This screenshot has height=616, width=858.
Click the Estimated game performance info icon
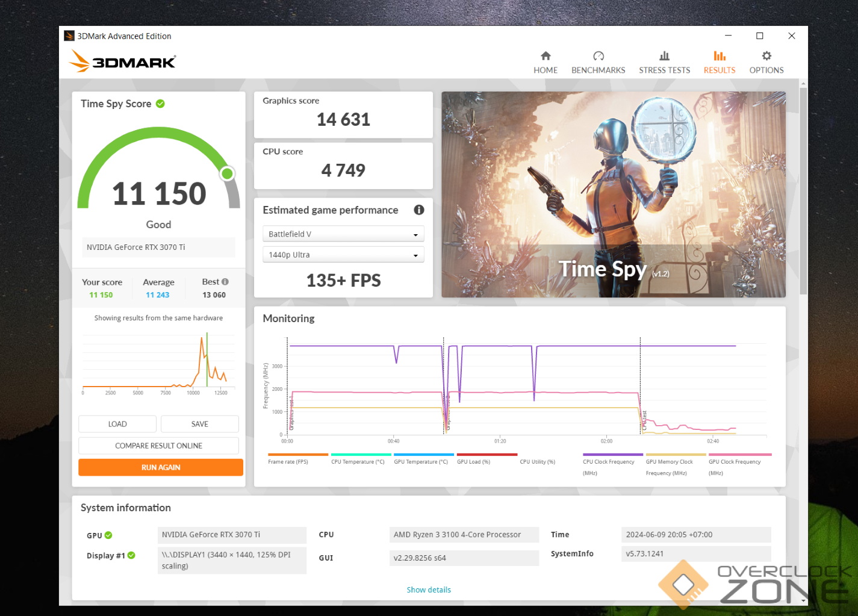[x=418, y=210]
